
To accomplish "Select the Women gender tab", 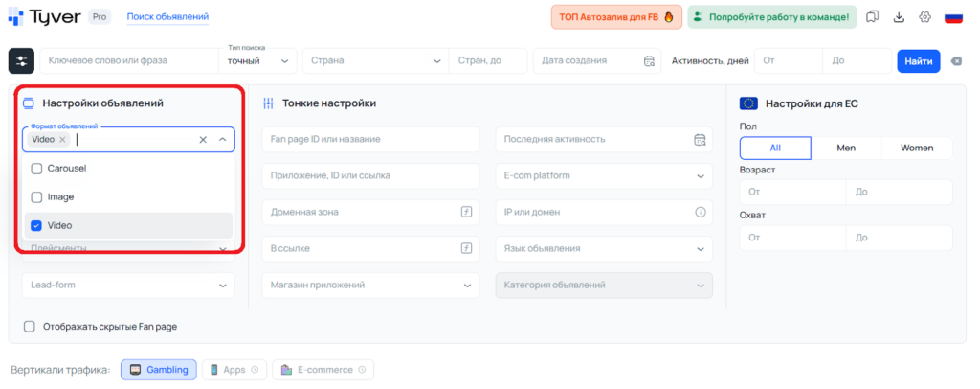I will click(917, 148).
